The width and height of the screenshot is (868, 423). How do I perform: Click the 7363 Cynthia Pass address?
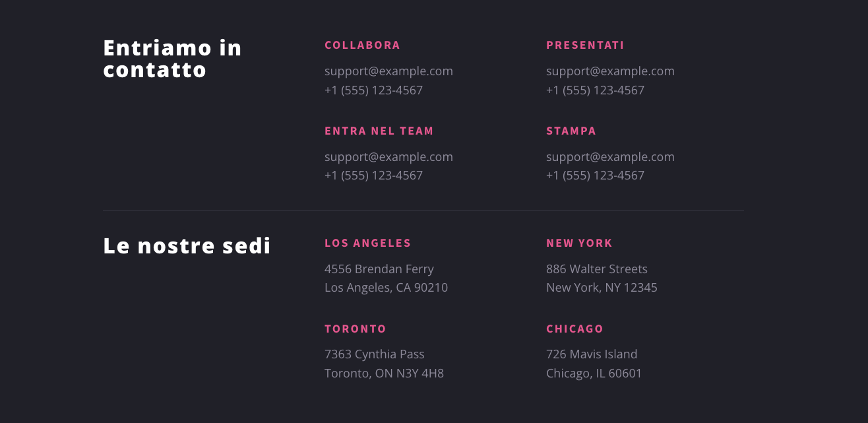tap(375, 354)
